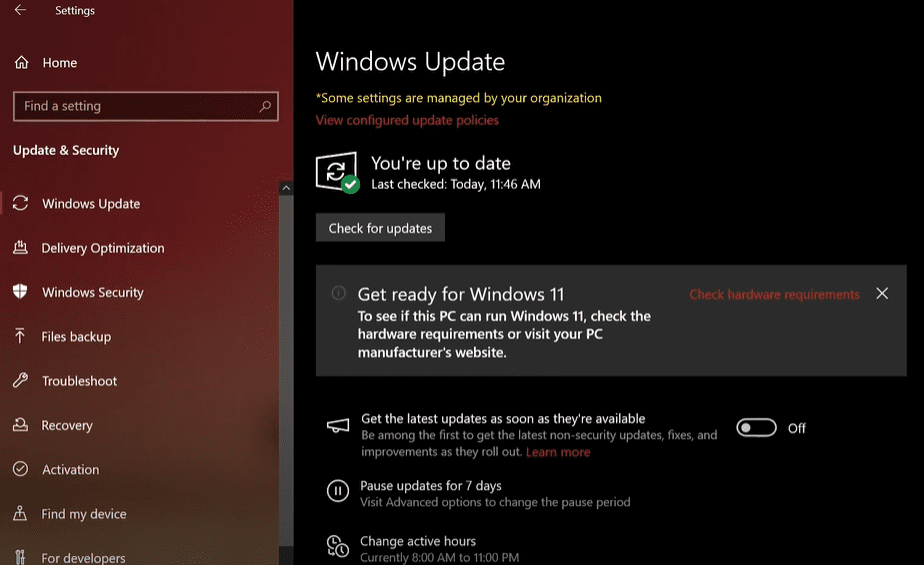The width and height of the screenshot is (924, 565).
Task: Click the Windows Update page title
Action: (x=410, y=61)
